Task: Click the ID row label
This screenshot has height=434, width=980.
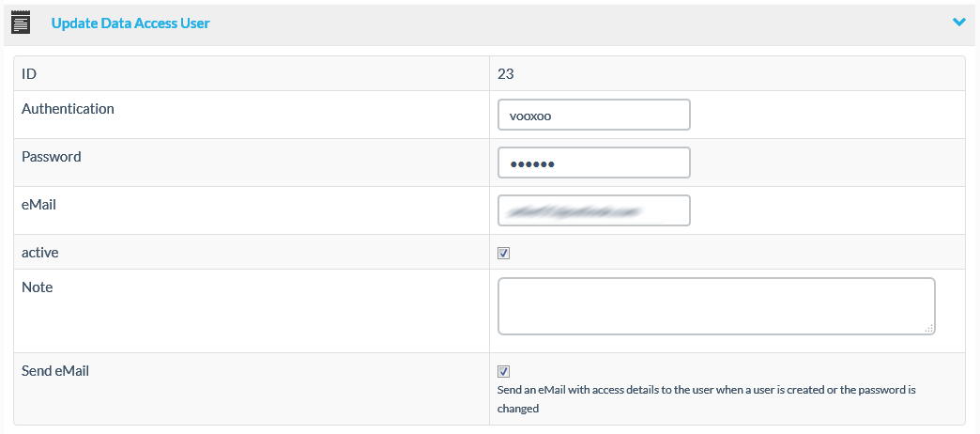Action: [29, 74]
